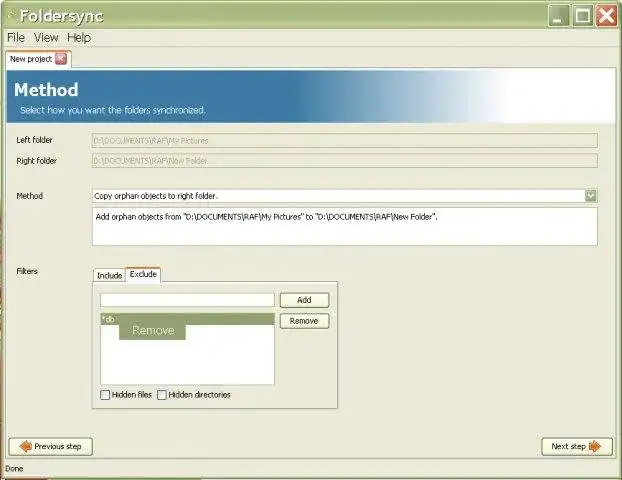
Task: Switch to the Exclude filter tab
Action: pyautogui.click(x=143, y=275)
